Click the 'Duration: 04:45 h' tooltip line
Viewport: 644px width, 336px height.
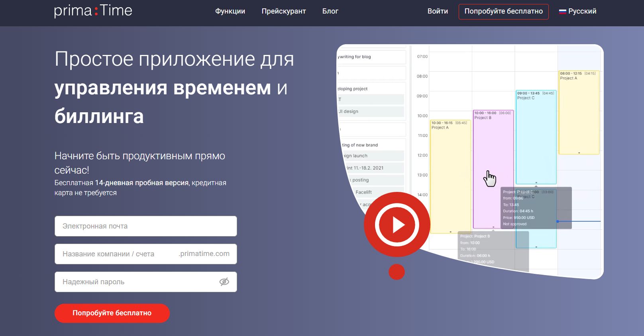(x=518, y=211)
